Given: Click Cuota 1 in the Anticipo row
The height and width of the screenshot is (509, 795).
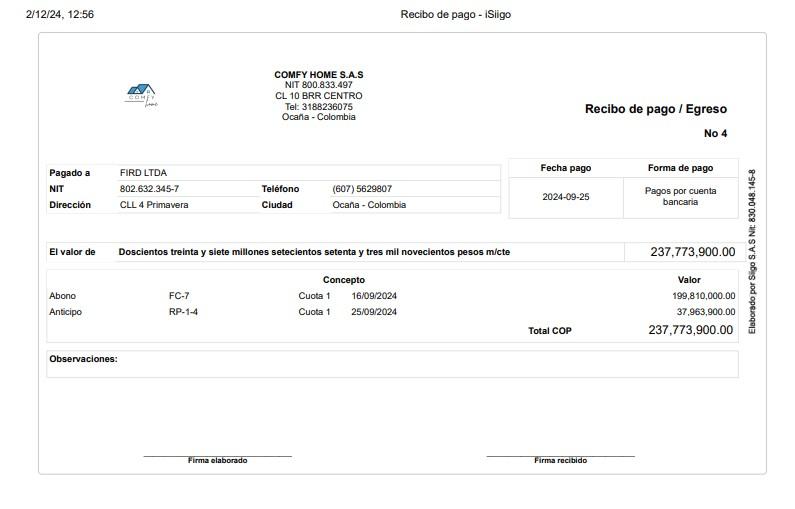Looking at the screenshot, I should coord(314,312).
